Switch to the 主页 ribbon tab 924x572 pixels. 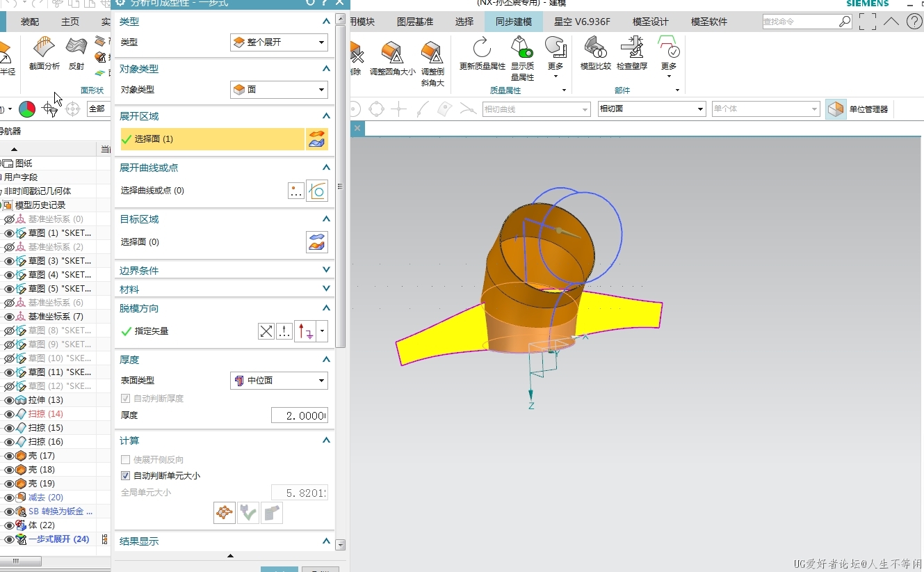[x=70, y=22]
